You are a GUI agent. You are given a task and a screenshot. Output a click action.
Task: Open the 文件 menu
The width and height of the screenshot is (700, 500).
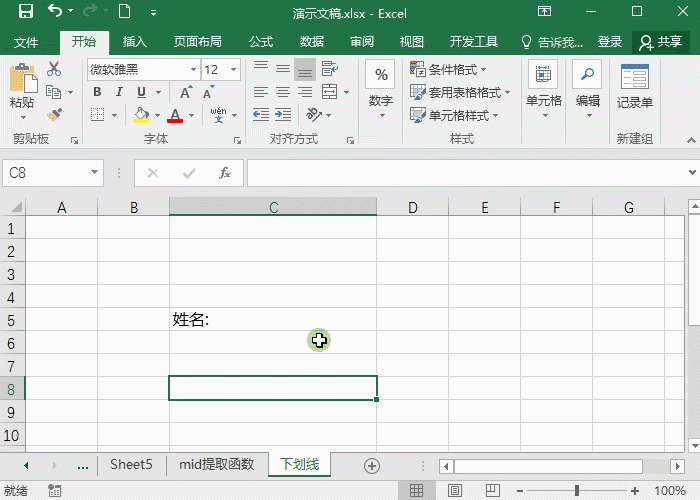[26, 42]
